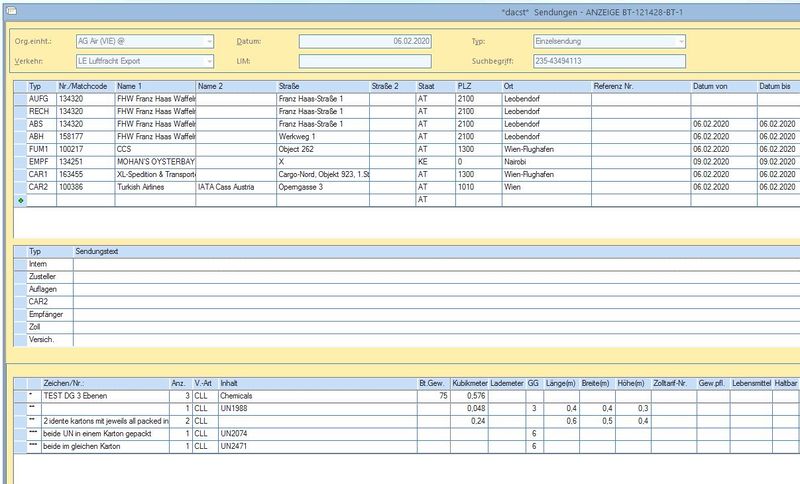Screen dimensions: 800x484
Task: Click the Name 1 column header
Action: pyautogui.click(x=155, y=86)
